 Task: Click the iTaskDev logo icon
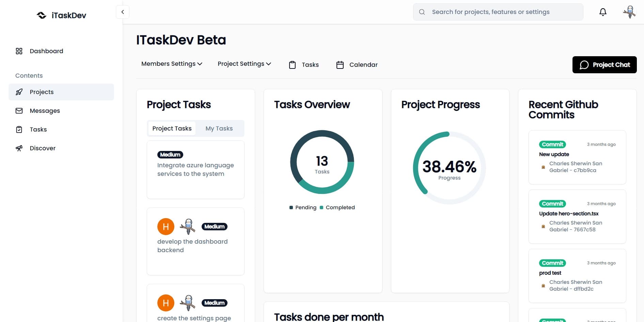click(42, 15)
